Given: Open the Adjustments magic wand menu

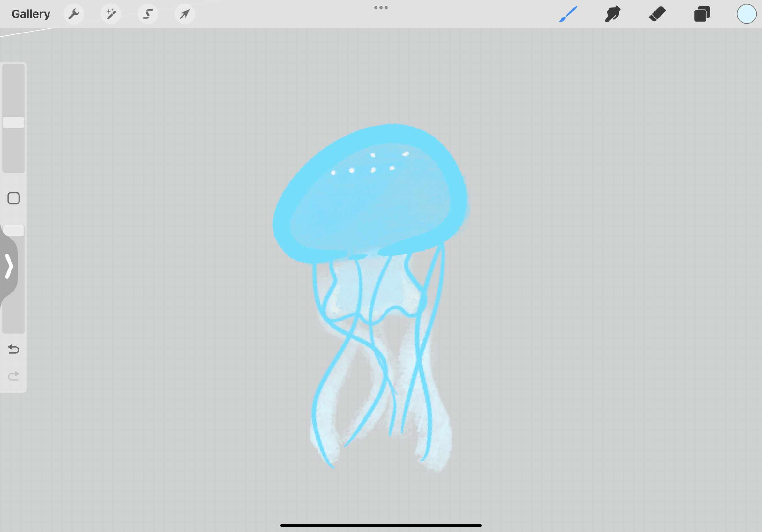Looking at the screenshot, I should [111, 14].
